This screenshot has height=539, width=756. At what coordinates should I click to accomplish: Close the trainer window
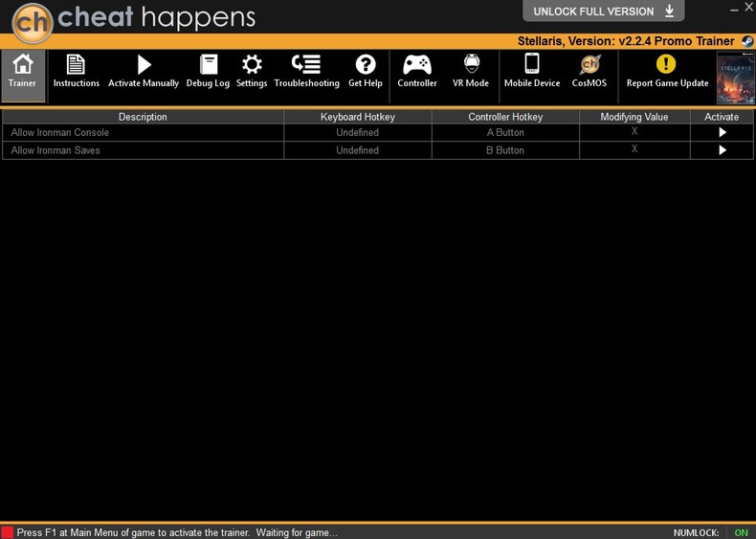(748, 7)
